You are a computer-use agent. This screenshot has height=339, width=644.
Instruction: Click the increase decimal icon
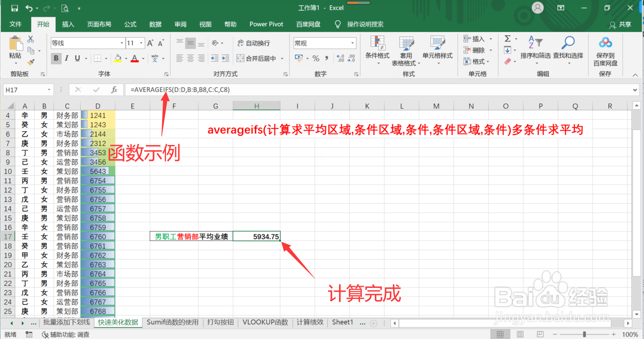coord(340,58)
